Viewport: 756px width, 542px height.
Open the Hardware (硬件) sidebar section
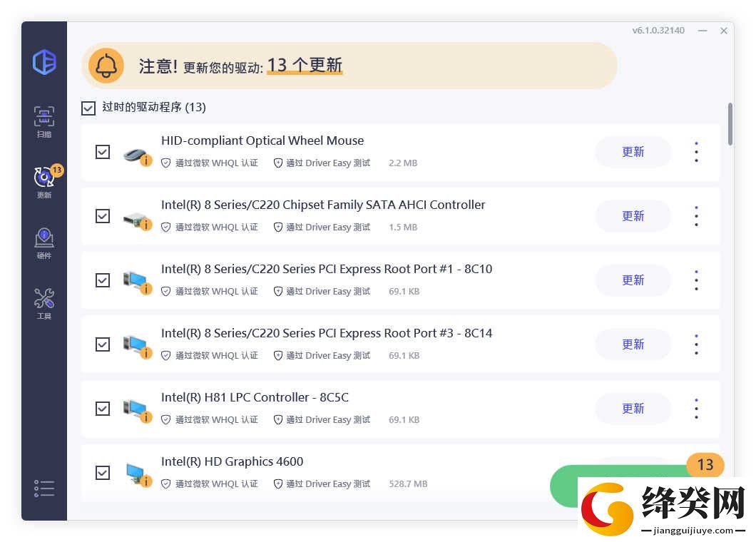[44, 243]
